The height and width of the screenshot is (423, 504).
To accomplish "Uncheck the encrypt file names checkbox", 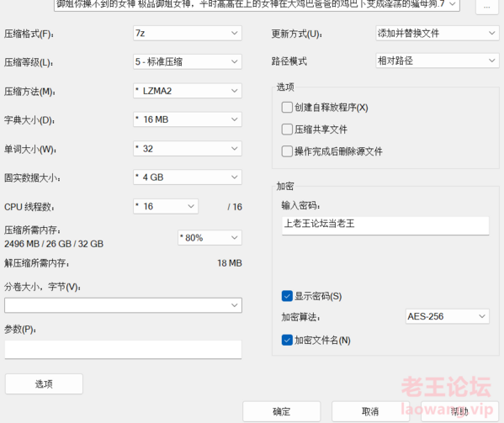I will click(287, 340).
